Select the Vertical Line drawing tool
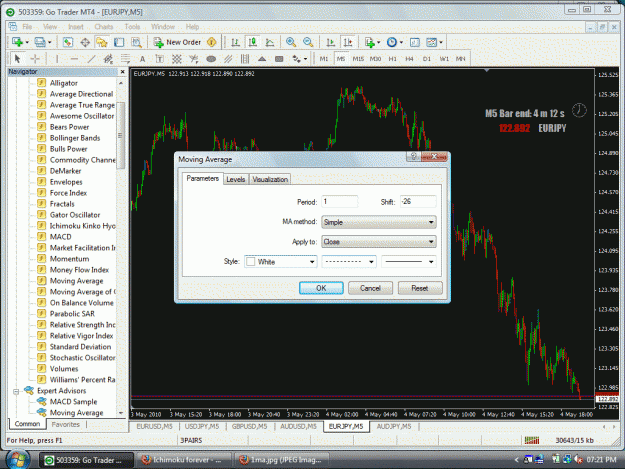Viewport: 625px width, 469px height. tap(57, 59)
